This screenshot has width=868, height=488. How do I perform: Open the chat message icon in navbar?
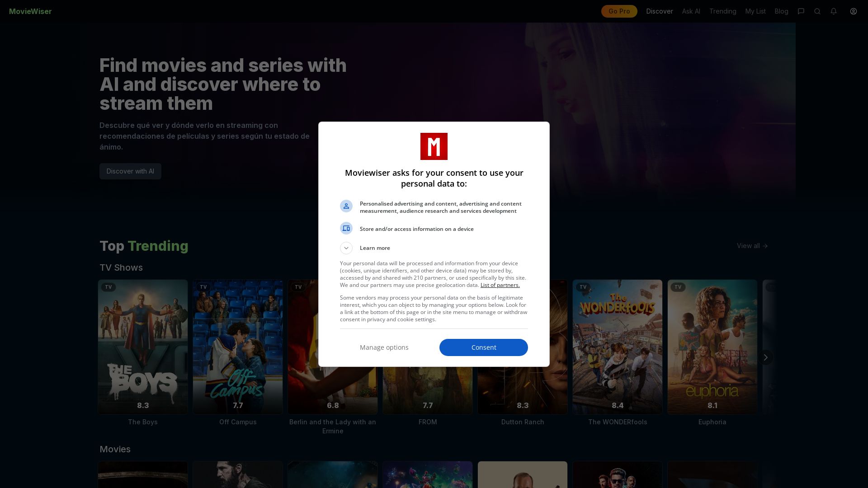(801, 11)
